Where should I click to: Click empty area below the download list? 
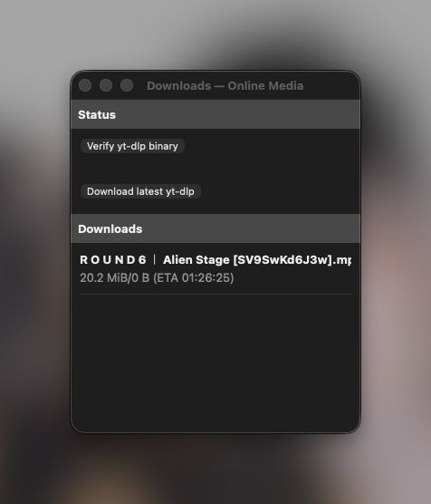[x=215, y=360]
